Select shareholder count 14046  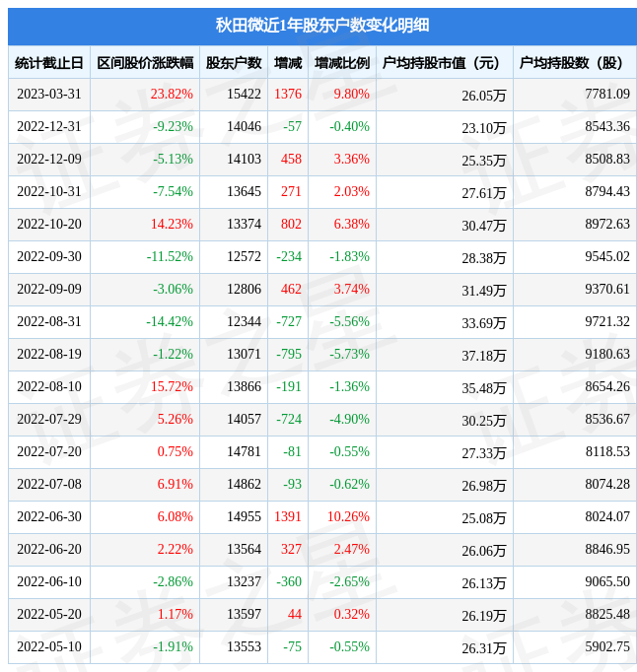pos(245,126)
